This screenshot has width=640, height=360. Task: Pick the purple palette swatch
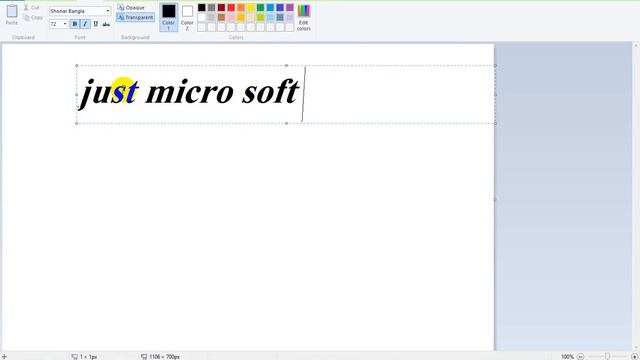[x=290, y=7]
